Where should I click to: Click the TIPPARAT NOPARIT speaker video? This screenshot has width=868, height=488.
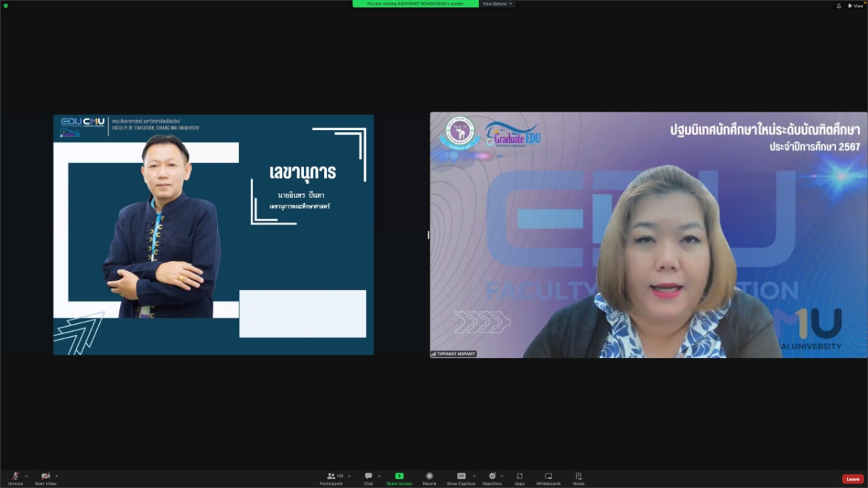648,235
